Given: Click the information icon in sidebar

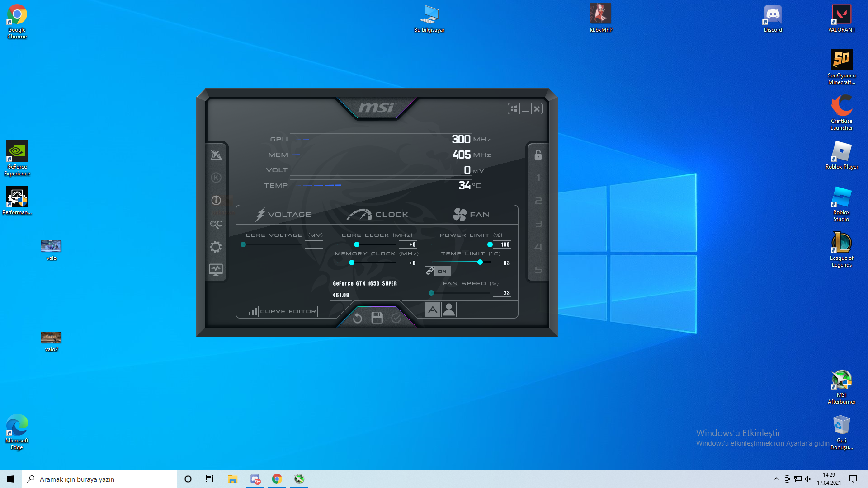Looking at the screenshot, I should [x=216, y=200].
